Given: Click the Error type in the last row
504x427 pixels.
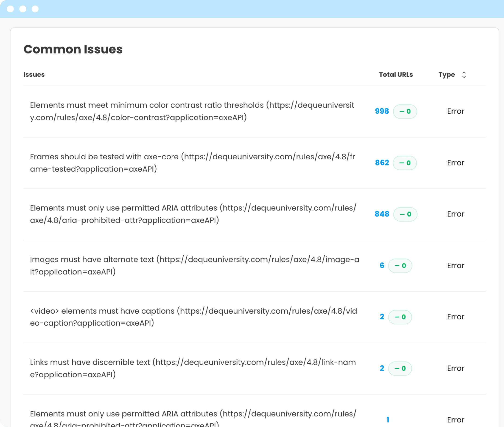Looking at the screenshot, I should click(x=455, y=420).
